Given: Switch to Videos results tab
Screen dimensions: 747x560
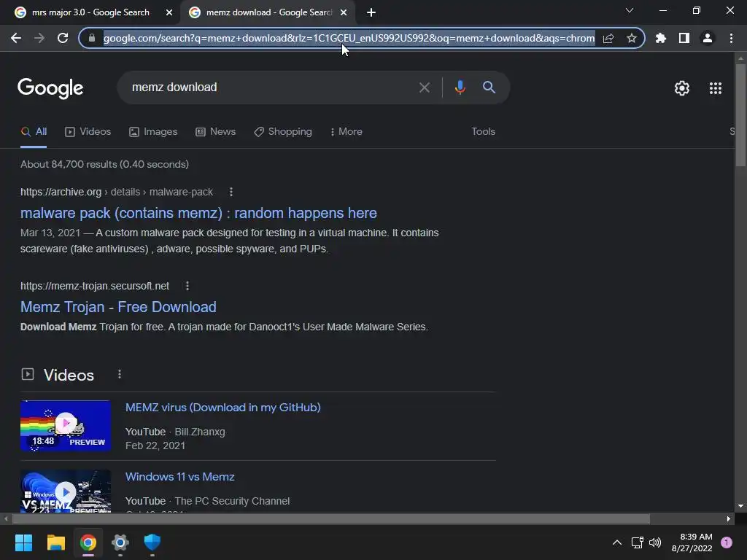Looking at the screenshot, I should point(88,131).
